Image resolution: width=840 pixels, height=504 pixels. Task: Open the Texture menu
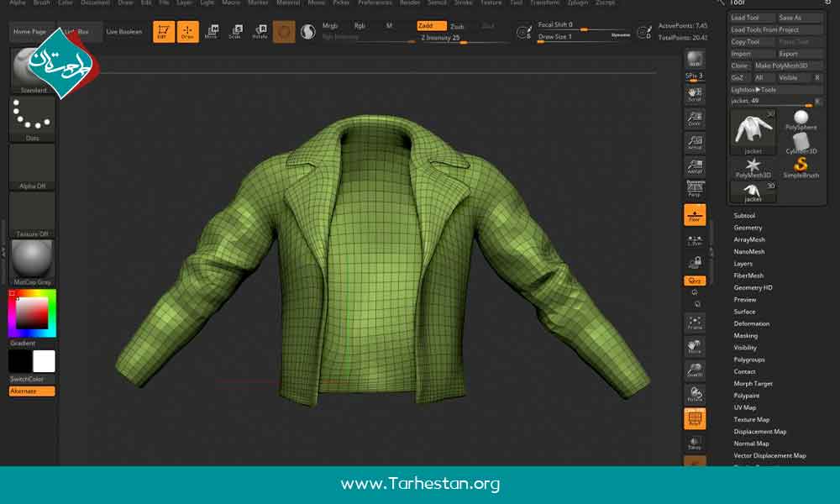click(x=491, y=3)
